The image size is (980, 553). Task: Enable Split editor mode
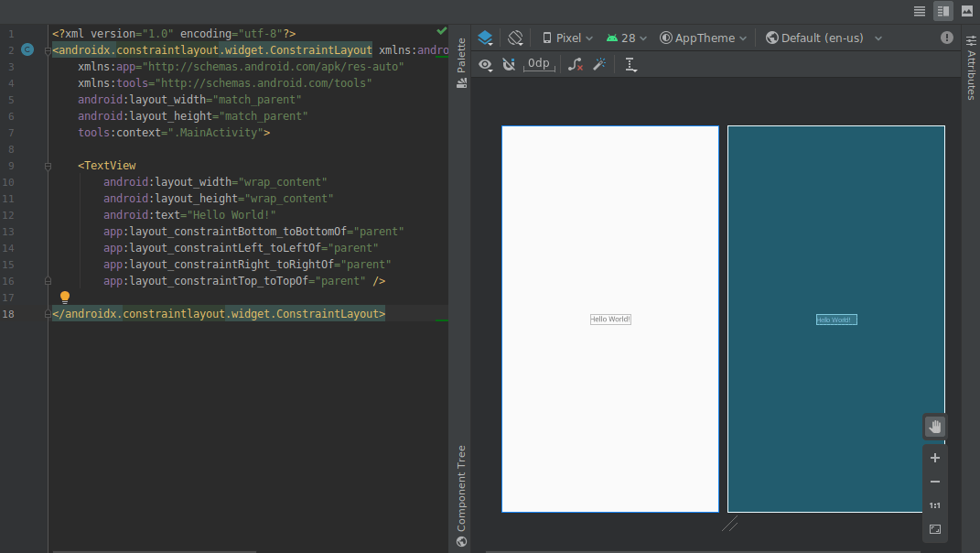944,10
